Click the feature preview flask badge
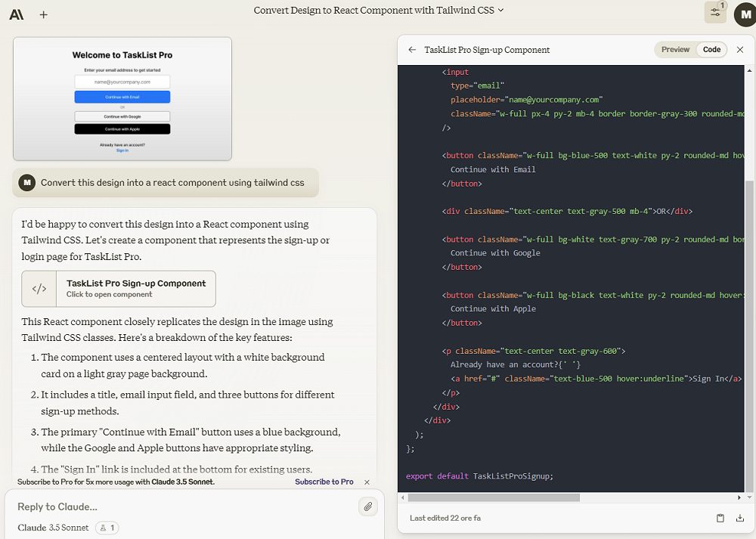Viewport: 756px width, 539px height. (107, 528)
